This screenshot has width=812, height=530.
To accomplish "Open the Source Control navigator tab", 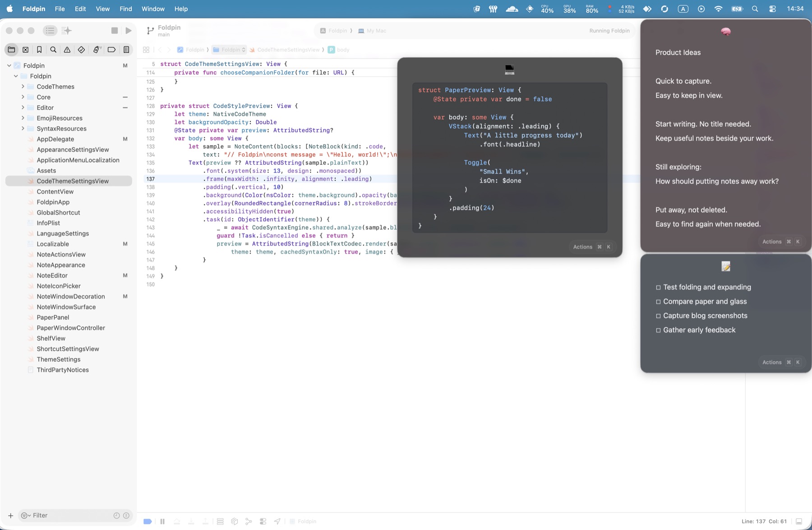I will pos(26,50).
